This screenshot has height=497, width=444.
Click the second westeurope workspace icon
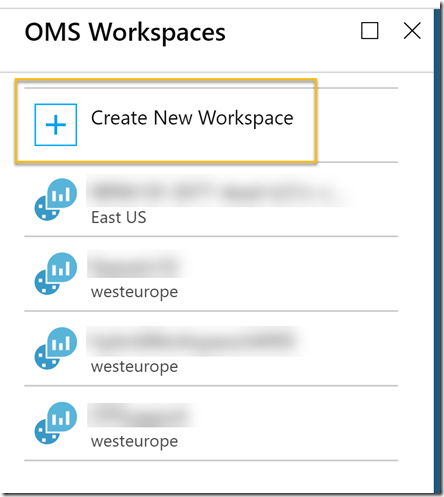coord(56,348)
